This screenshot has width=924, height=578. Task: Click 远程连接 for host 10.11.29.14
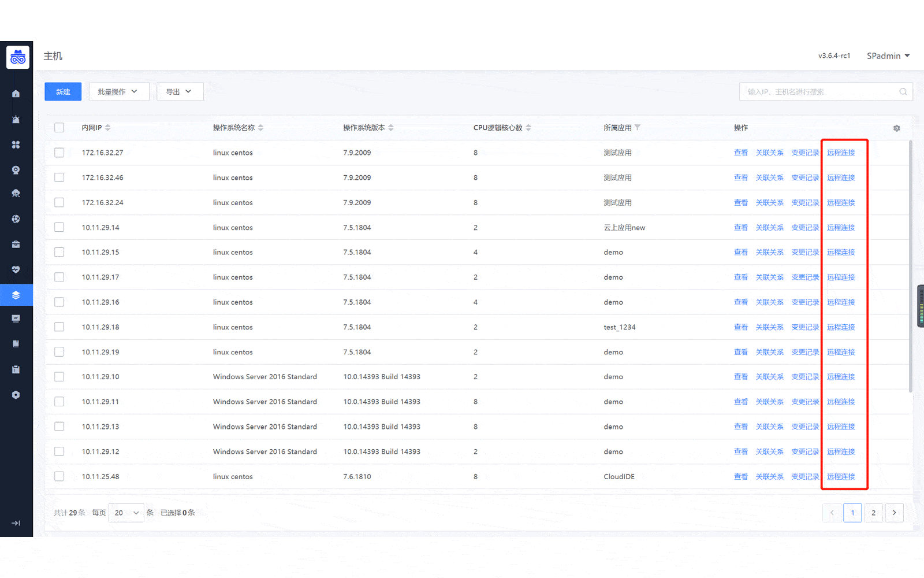841,227
